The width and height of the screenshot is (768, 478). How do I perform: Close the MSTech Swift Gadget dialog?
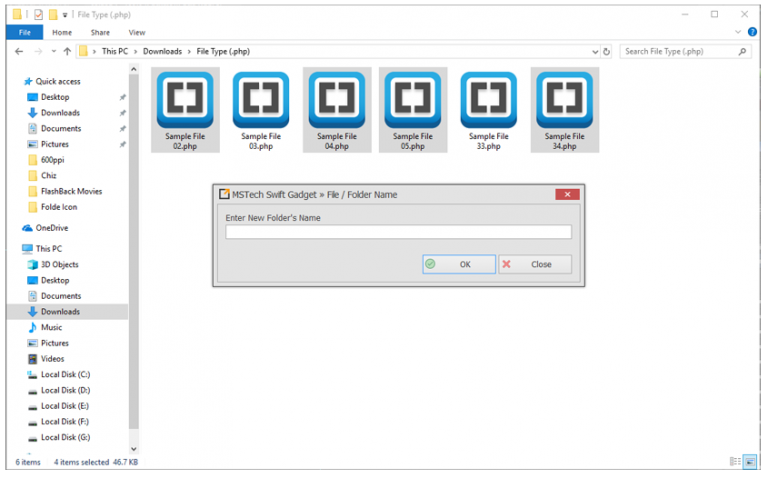coord(567,194)
